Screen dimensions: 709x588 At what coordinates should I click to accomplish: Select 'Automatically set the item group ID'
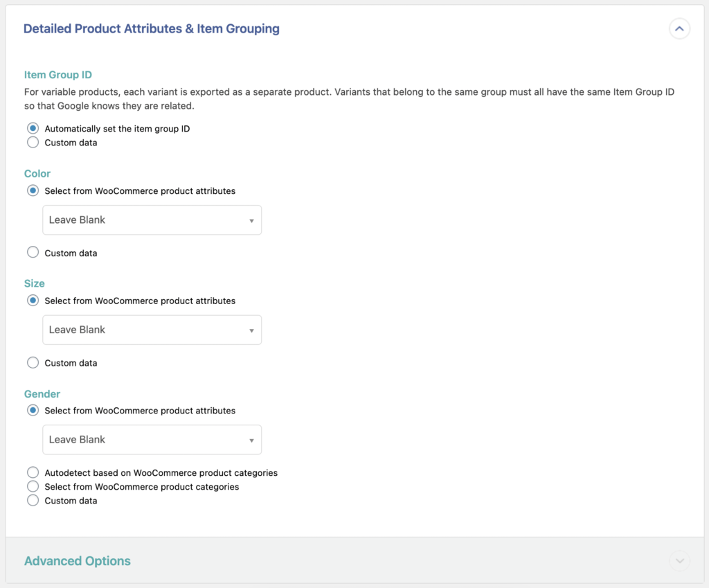(x=33, y=128)
